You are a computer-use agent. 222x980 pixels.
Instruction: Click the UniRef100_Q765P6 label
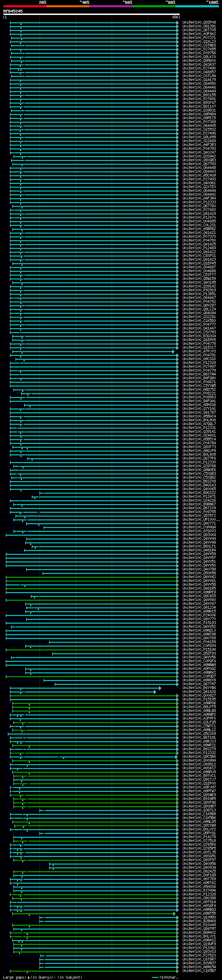click(199, 844)
